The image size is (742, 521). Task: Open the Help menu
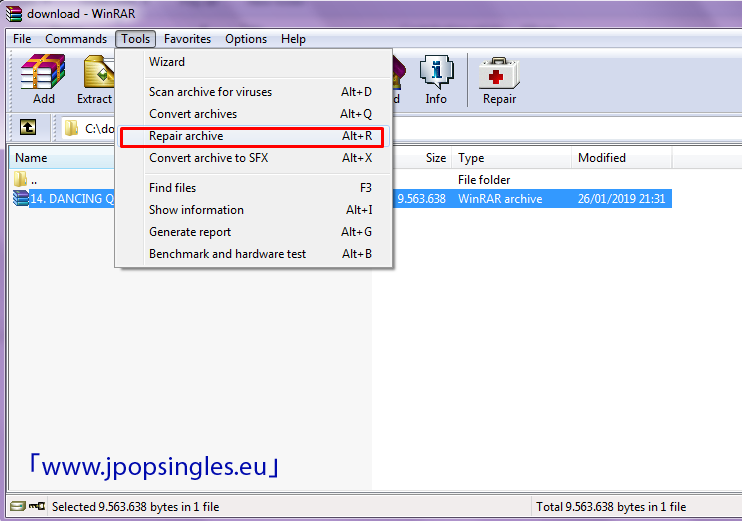click(x=293, y=39)
